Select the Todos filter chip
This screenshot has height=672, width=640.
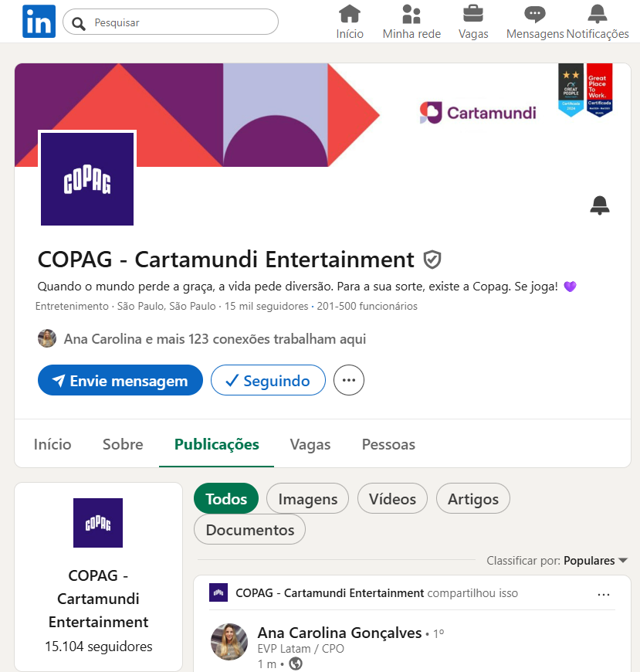(x=226, y=498)
